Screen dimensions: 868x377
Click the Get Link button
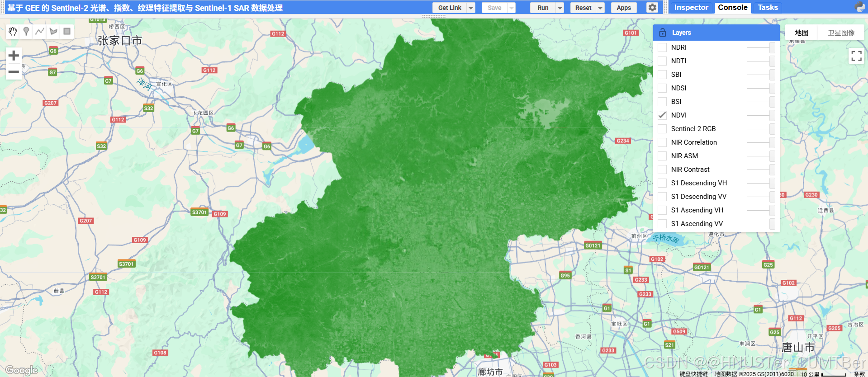(450, 8)
